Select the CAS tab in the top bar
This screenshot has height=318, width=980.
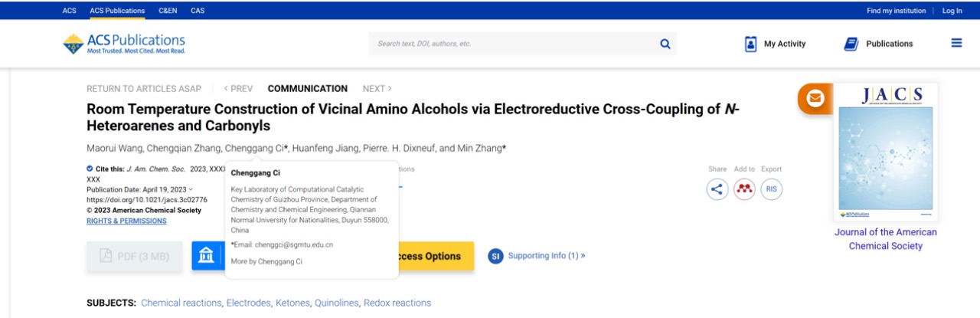[x=198, y=11]
